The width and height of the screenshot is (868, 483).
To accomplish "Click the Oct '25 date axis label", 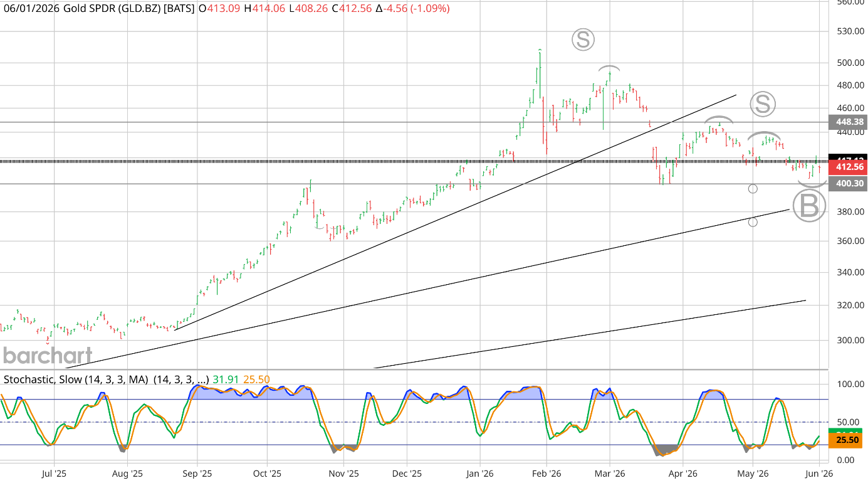I will (x=268, y=474).
